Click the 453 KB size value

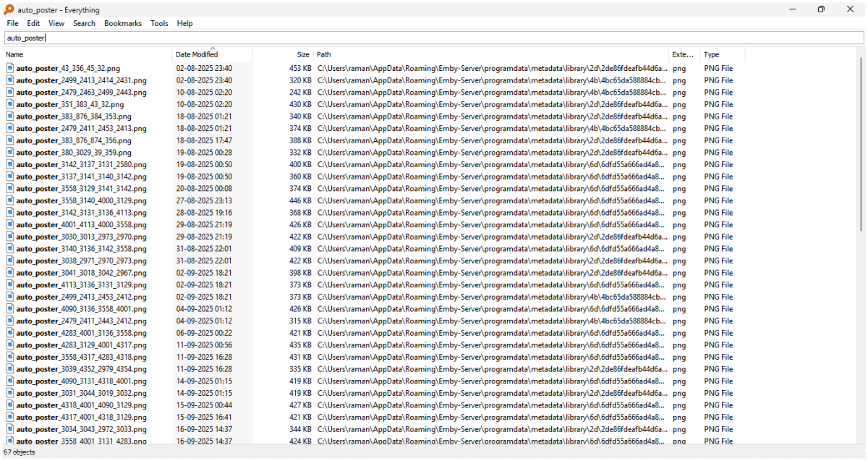[x=300, y=68]
